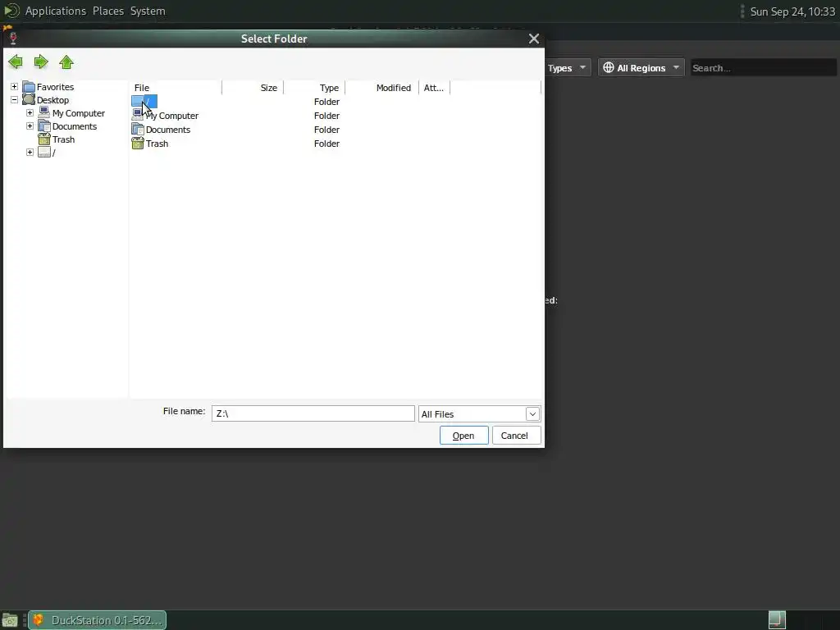Select Documents in the file list
The width and height of the screenshot is (840, 630).
[x=168, y=130]
